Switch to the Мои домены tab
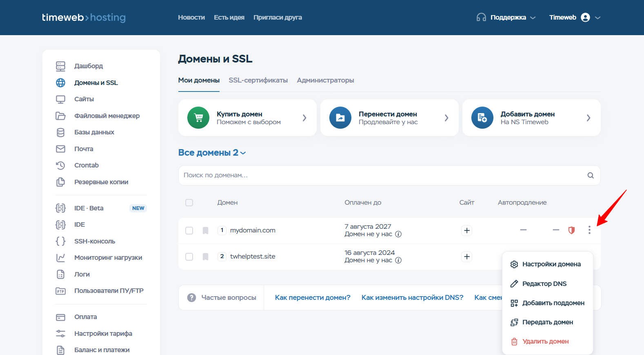This screenshot has height=355, width=644. pos(199,80)
